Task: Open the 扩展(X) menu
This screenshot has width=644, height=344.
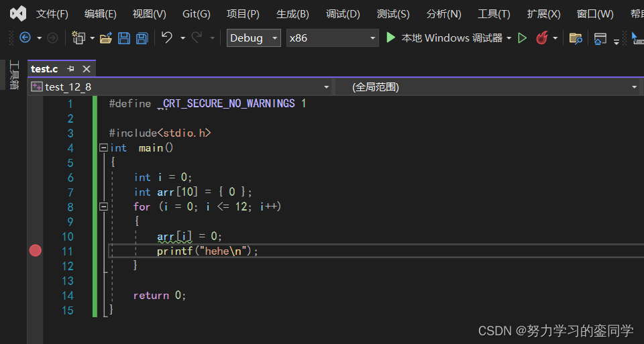Action: point(543,14)
